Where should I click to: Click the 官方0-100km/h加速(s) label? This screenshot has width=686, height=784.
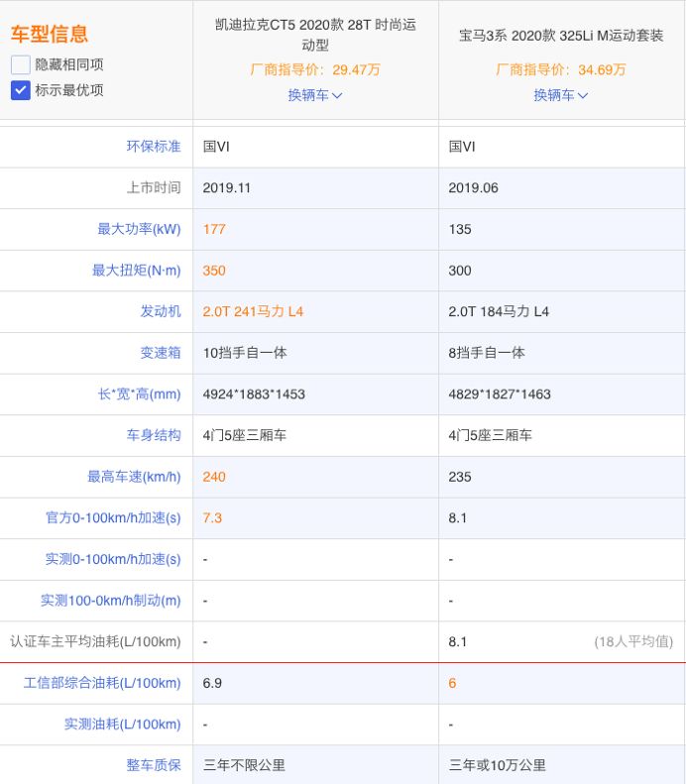click(113, 518)
